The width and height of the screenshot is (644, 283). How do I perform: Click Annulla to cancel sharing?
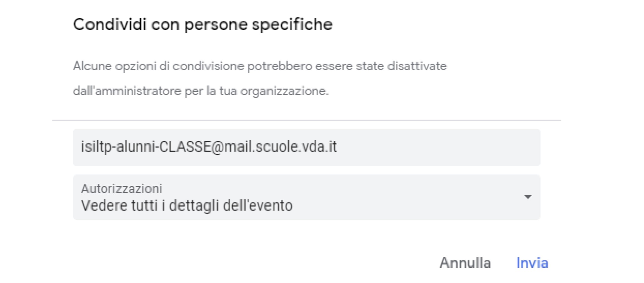pos(465,263)
